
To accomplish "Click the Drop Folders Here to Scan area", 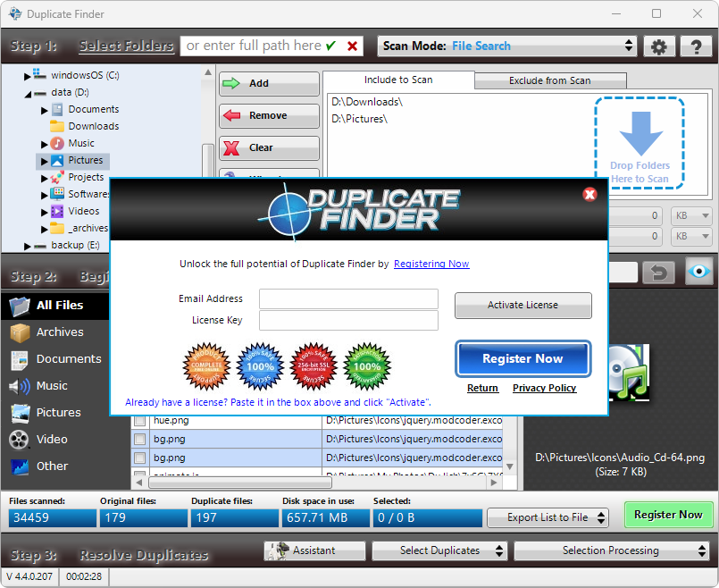I will click(640, 142).
